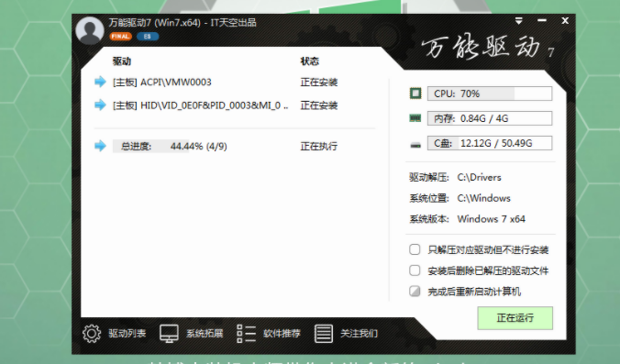Click the 正在安装 status for ACPI\VMW0003
Image resolution: width=620 pixels, height=364 pixels.
(318, 83)
